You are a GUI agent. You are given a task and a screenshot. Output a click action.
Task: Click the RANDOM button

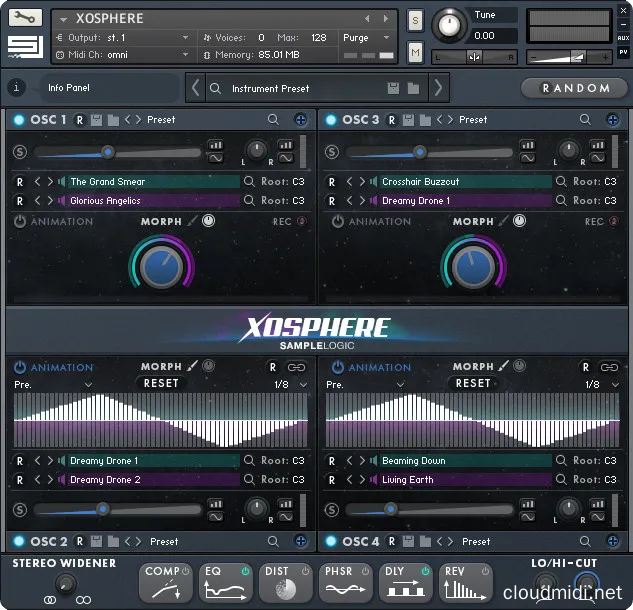click(x=575, y=88)
